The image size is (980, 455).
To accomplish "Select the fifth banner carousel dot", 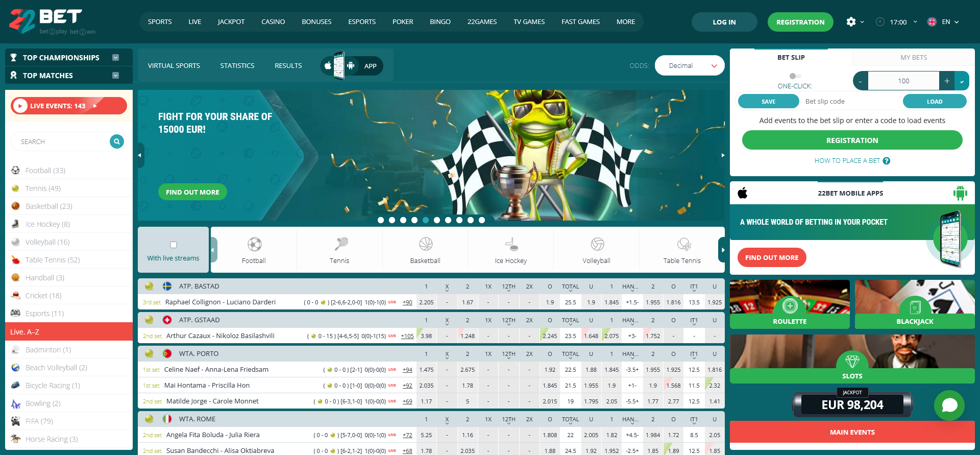I will (x=426, y=220).
